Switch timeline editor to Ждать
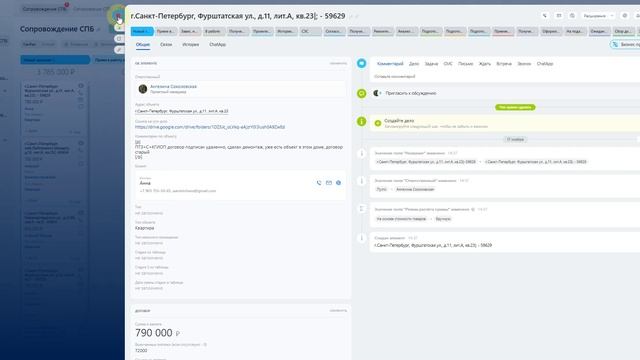Screen dimensions: 640x360 tap(484, 64)
